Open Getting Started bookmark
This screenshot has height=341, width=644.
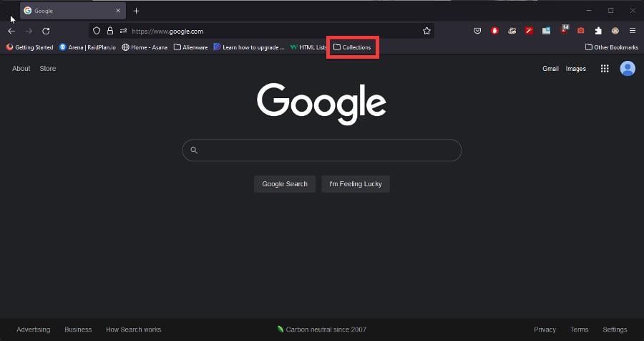tap(29, 47)
